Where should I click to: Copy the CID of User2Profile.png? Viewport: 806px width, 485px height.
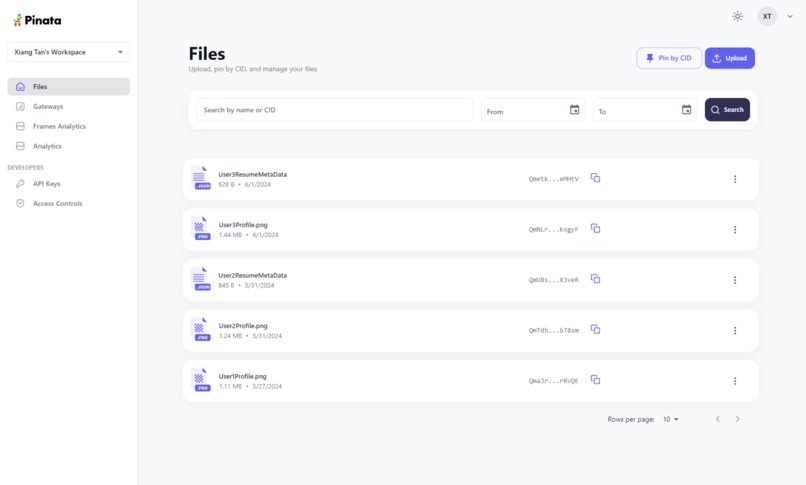point(595,329)
